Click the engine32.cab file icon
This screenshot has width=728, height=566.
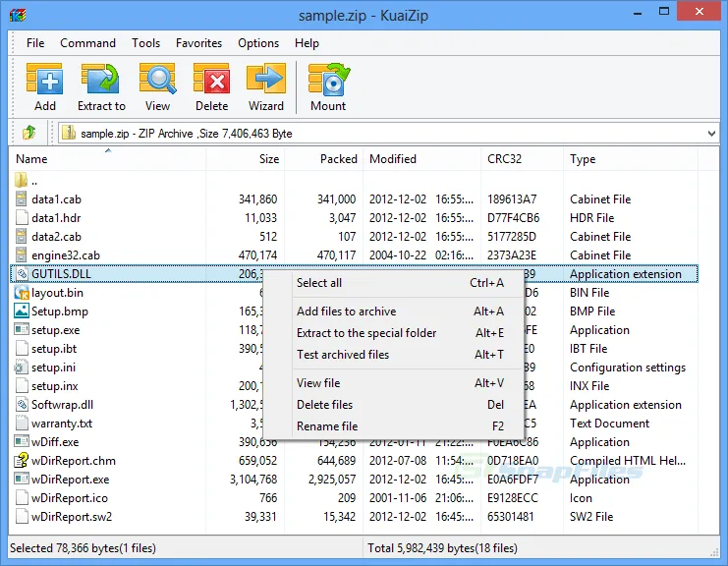tap(21, 255)
